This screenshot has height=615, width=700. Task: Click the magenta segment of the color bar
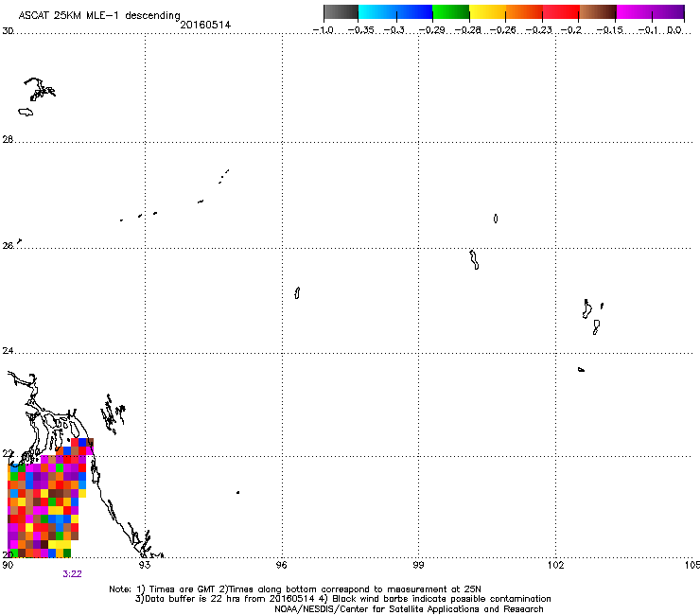pos(634,12)
